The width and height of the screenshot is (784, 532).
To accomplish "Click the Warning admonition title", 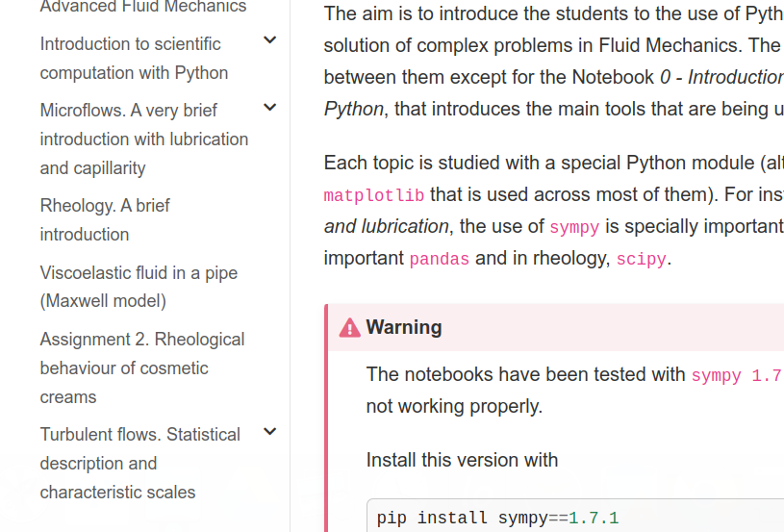I will point(404,327).
